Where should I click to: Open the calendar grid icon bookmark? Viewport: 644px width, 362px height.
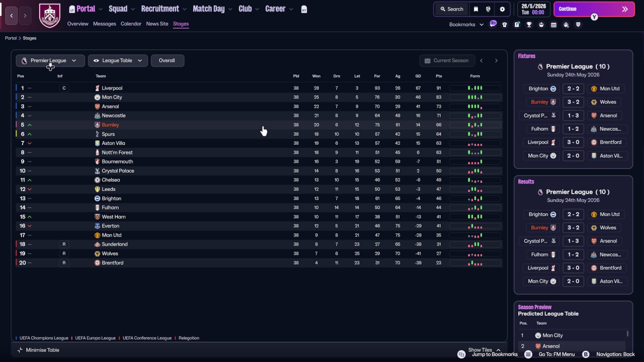pos(553,25)
